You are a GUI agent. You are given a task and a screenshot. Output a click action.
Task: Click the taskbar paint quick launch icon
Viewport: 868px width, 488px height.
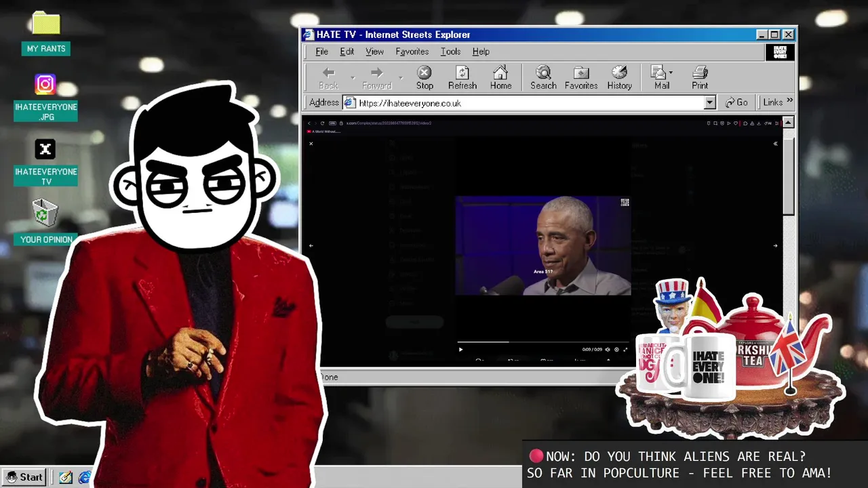tap(66, 477)
